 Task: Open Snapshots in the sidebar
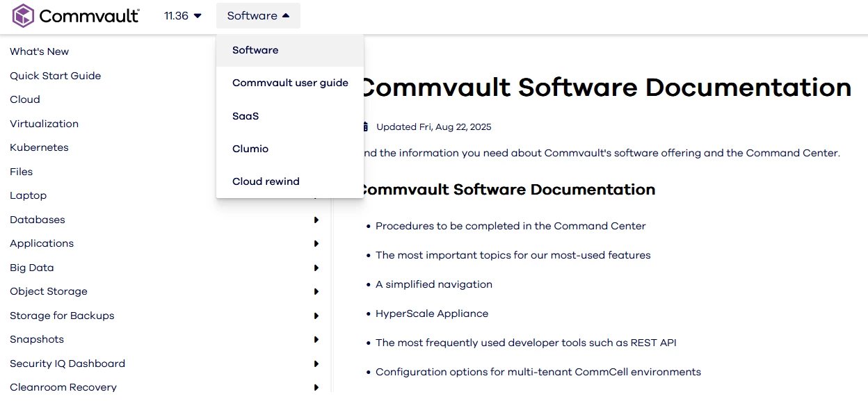tap(37, 339)
